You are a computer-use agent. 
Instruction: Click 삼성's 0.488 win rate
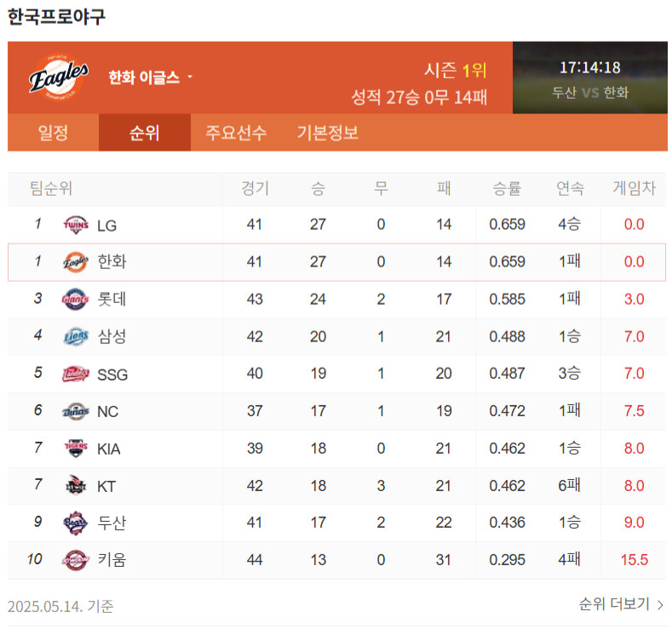click(x=507, y=337)
